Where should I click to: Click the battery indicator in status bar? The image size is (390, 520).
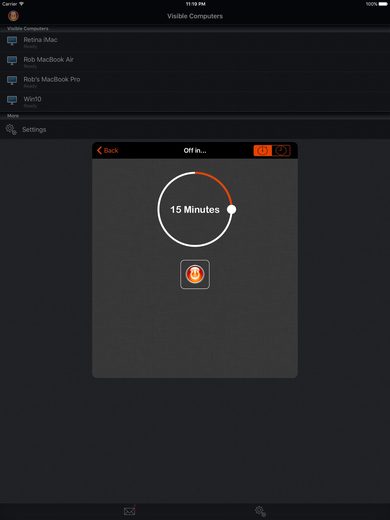[x=383, y=4]
